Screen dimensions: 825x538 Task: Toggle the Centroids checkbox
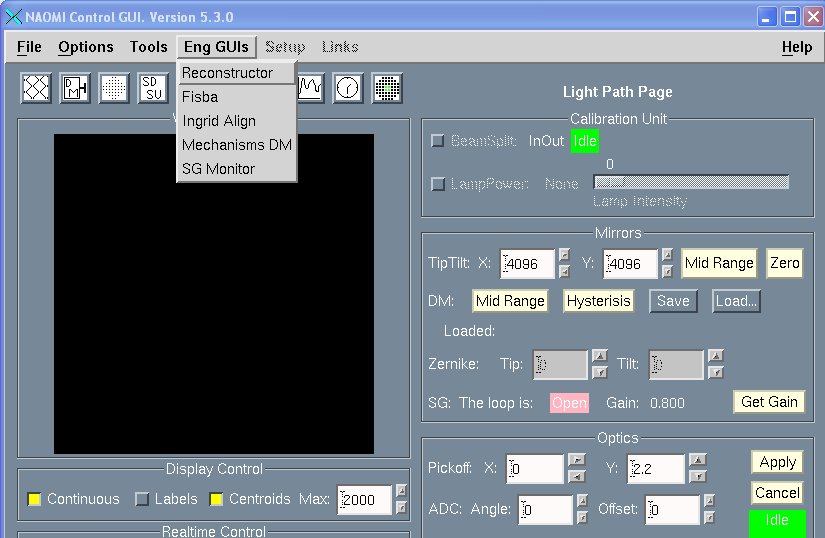pos(217,499)
